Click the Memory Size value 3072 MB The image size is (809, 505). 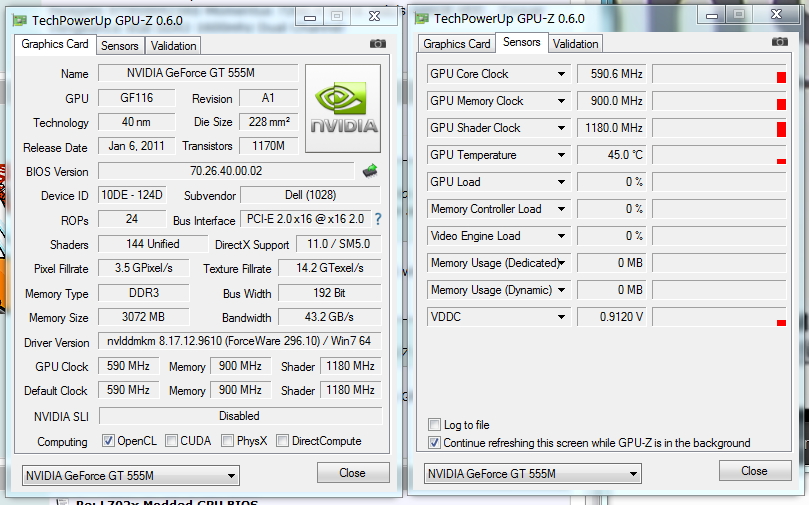pos(143,317)
